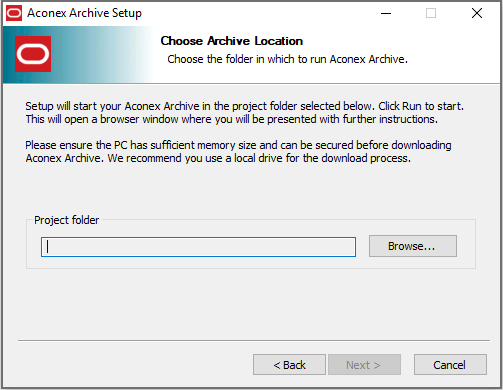Click the 'Please ensure the PC' paragraph
The width and height of the screenshot is (503, 390).
pos(238,151)
